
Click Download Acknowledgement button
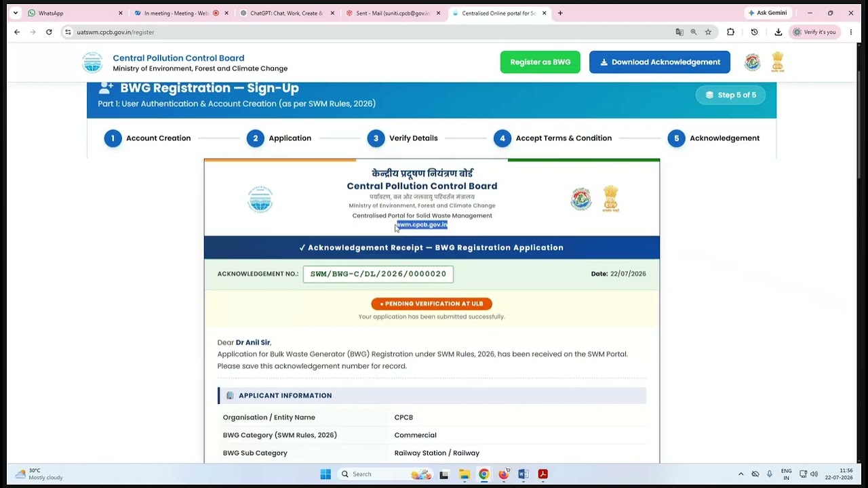coord(660,62)
